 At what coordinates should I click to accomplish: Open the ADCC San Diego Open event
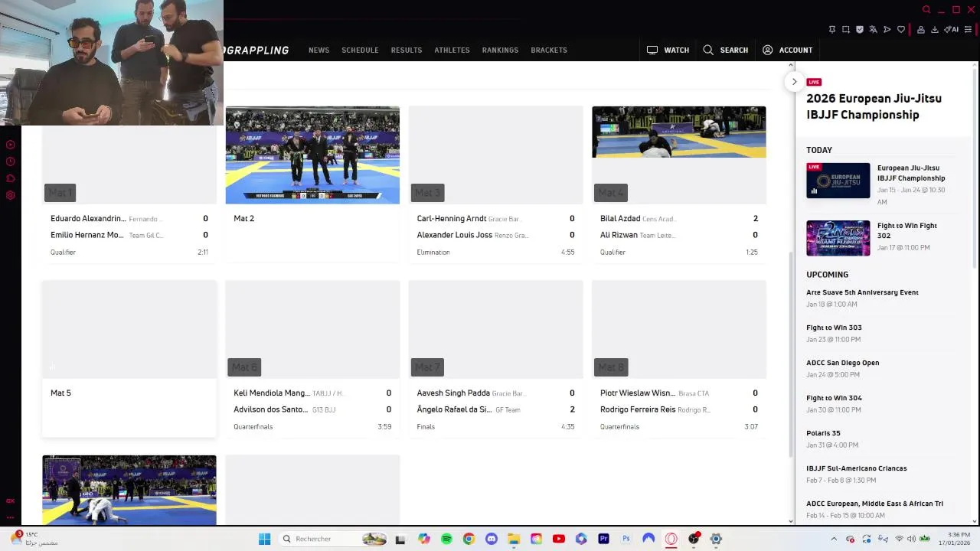842,363
